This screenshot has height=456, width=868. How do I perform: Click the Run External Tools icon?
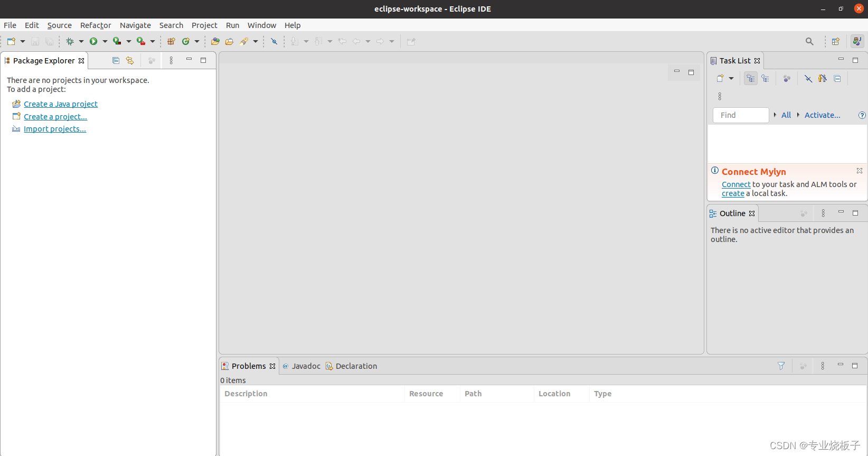click(141, 41)
